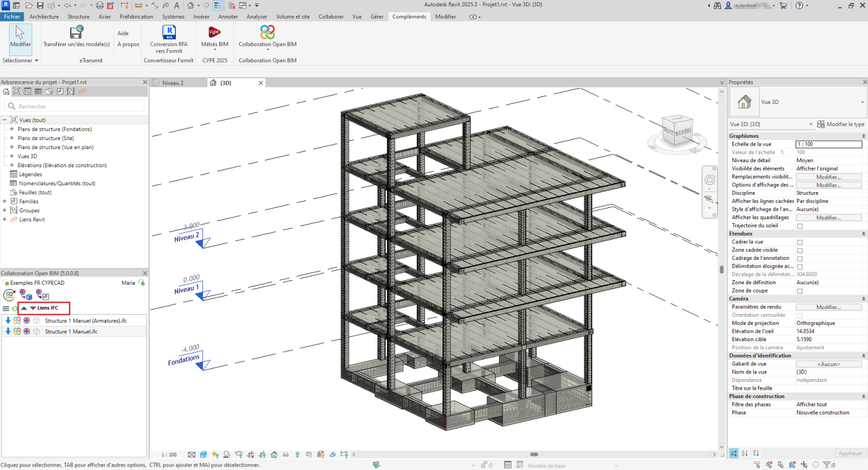Enable the Cadrer la vue checkbox
Viewport: 868px width, 470px height.
pos(798,242)
